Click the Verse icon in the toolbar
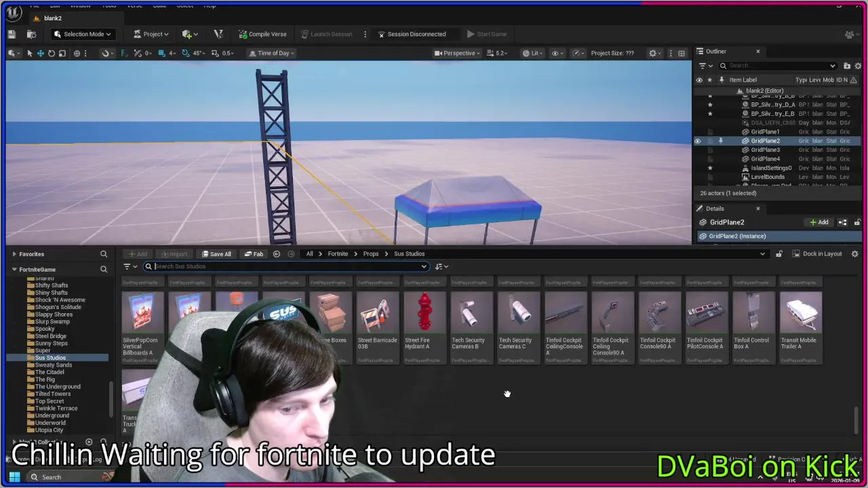Screen dimensions: 868x488 218,34
